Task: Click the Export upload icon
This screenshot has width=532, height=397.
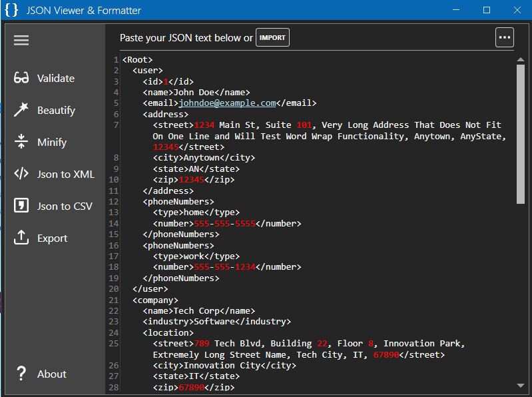Action: coord(21,238)
